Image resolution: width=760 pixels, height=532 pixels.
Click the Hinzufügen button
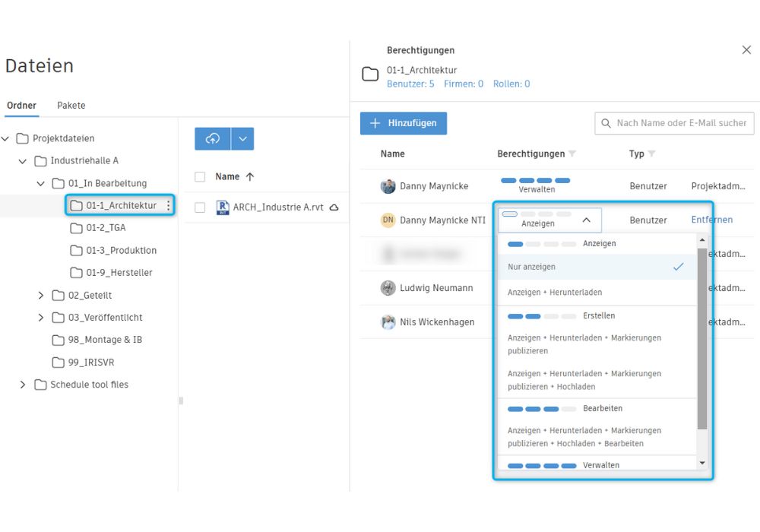tap(404, 123)
